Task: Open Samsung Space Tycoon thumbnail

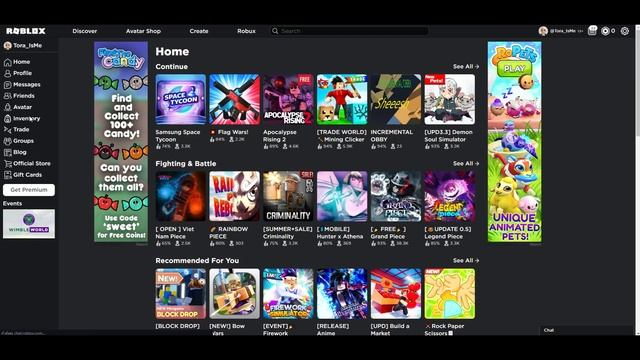Action: [180, 99]
